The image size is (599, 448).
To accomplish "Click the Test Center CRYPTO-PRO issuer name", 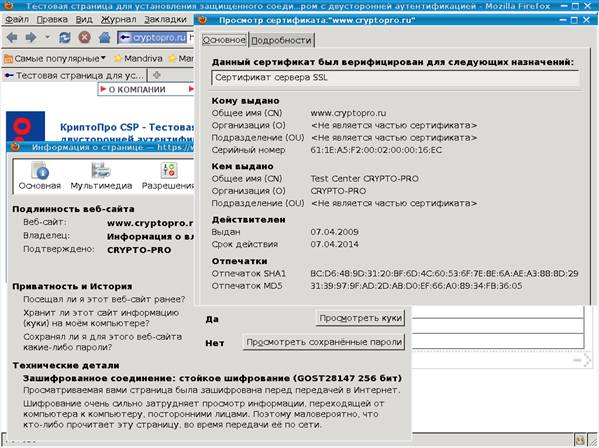I will point(364,179).
